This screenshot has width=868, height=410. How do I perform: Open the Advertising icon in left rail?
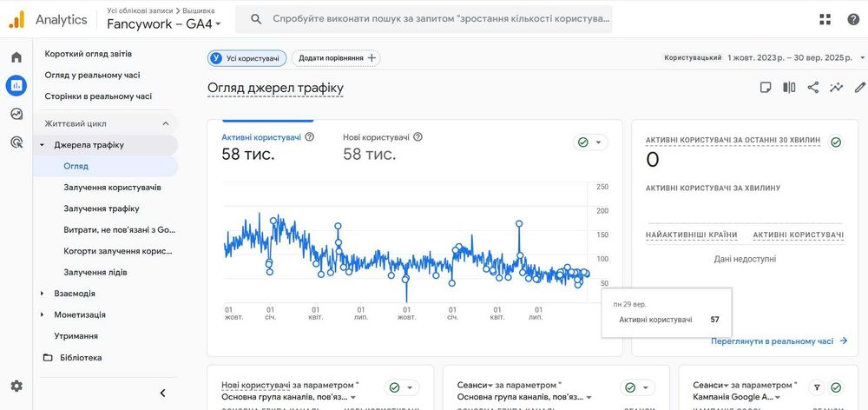pyautogui.click(x=16, y=142)
